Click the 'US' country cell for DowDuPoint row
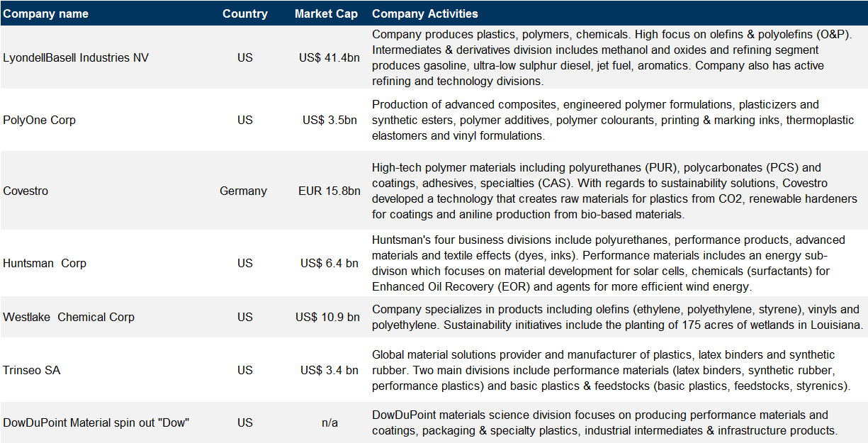 pos(245,422)
